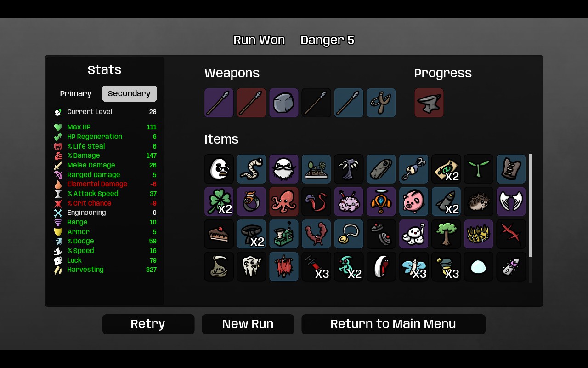Click the tree item icon

(x=446, y=234)
